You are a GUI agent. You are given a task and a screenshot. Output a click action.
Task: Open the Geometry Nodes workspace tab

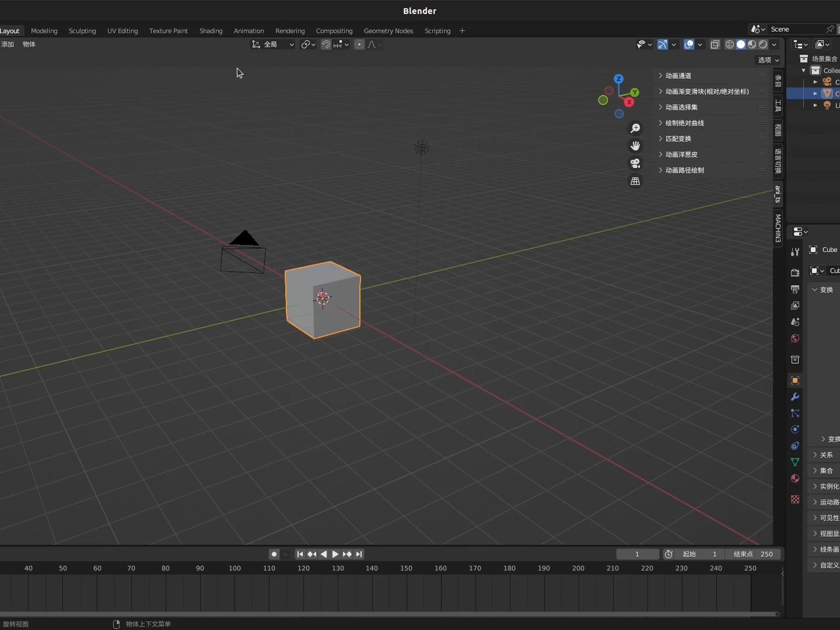tap(388, 31)
